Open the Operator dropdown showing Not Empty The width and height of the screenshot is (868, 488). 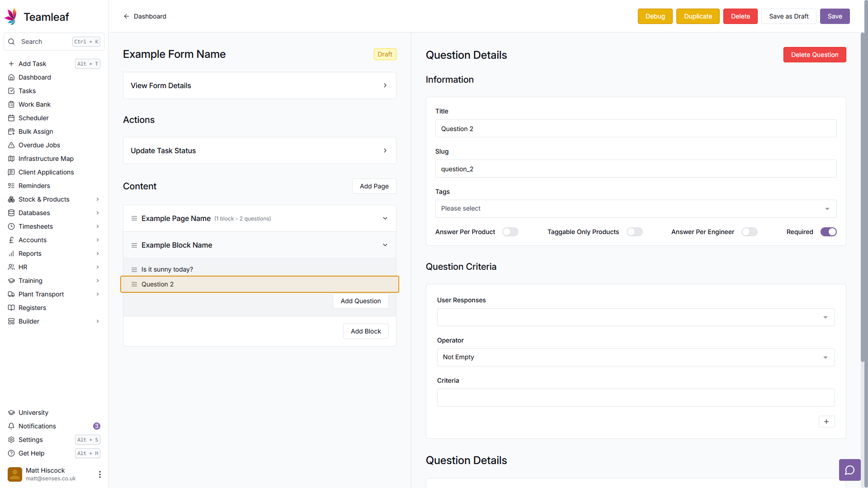pyautogui.click(x=635, y=357)
